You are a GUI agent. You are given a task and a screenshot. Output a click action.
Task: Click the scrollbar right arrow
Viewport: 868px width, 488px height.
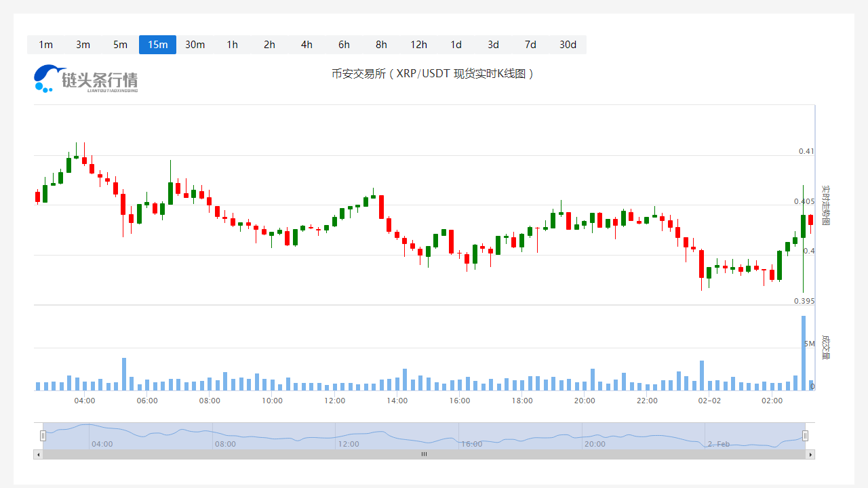point(810,454)
